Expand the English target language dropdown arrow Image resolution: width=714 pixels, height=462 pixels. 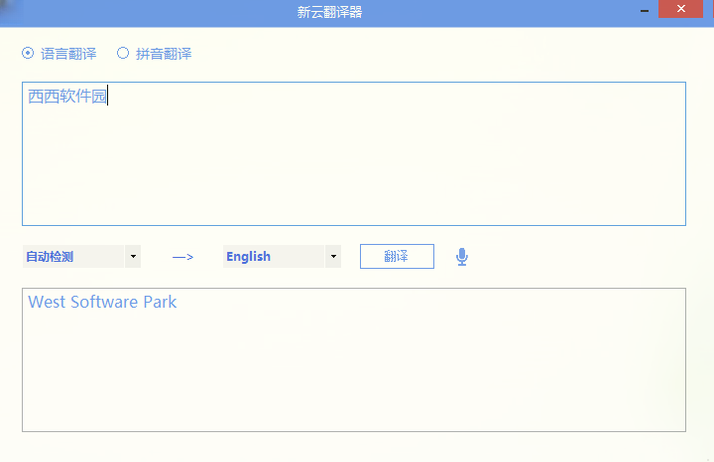(x=333, y=256)
